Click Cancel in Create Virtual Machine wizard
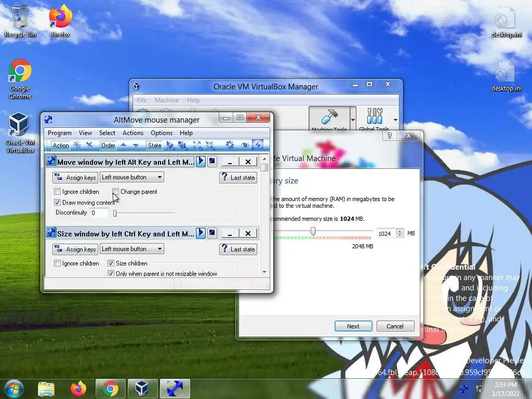532x399 pixels. pyautogui.click(x=395, y=326)
